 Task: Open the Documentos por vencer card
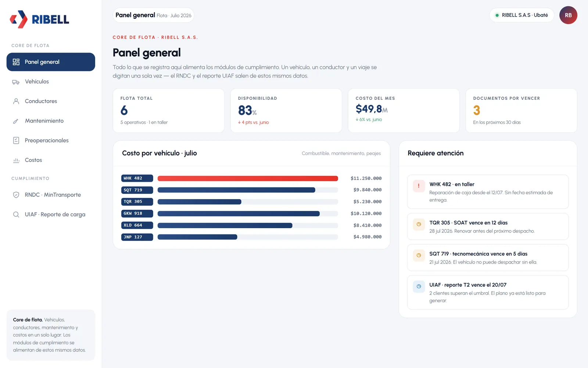[x=521, y=110]
